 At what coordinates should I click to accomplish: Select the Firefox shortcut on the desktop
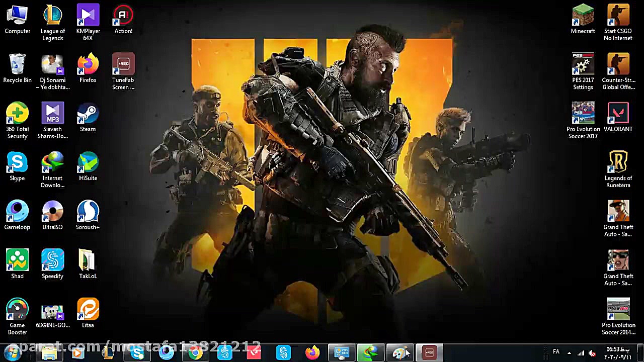[88, 68]
